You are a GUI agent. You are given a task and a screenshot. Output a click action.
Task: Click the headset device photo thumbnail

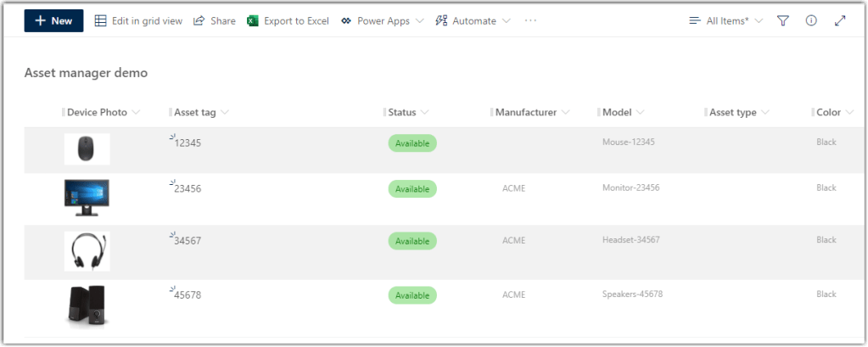pos(87,251)
